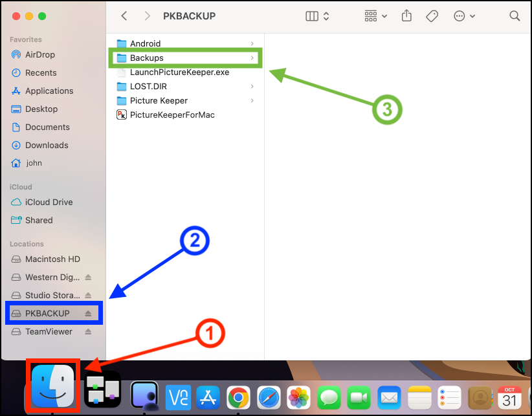This screenshot has width=532, height=416.
Task: Open the view switcher up-down arrows
Action: point(326,16)
